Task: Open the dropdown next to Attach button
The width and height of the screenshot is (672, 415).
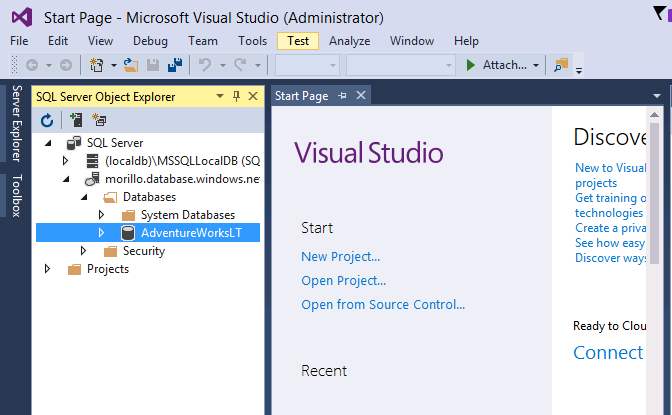Action: click(536, 65)
